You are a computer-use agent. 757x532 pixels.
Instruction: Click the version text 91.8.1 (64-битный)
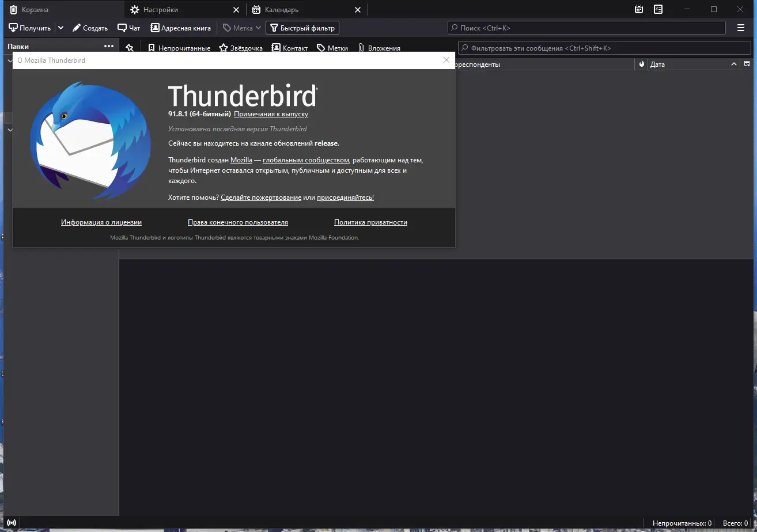pos(199,114)
